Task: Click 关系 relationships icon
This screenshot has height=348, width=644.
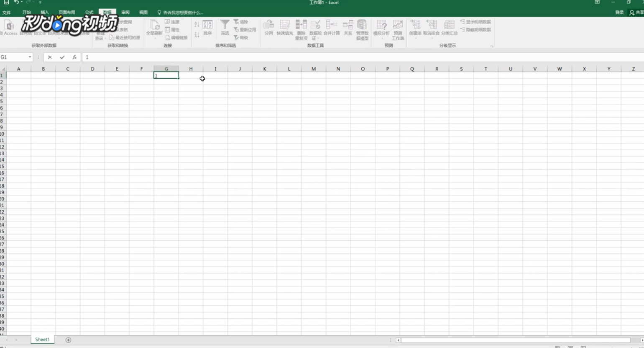Action: coord(348,28)
